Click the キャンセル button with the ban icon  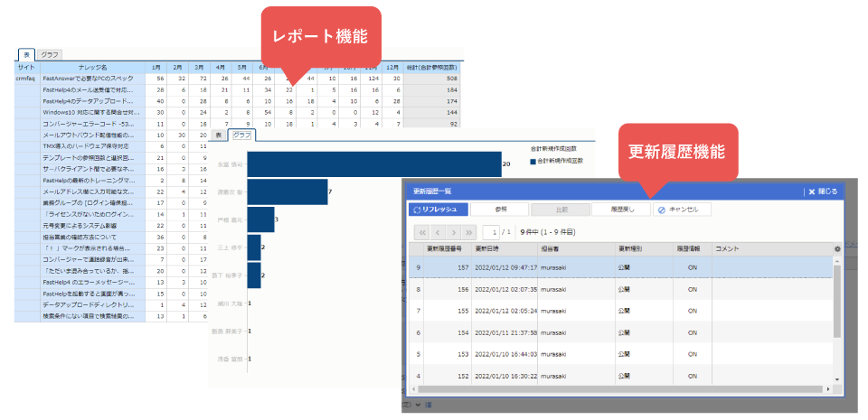tap(682, 210)
